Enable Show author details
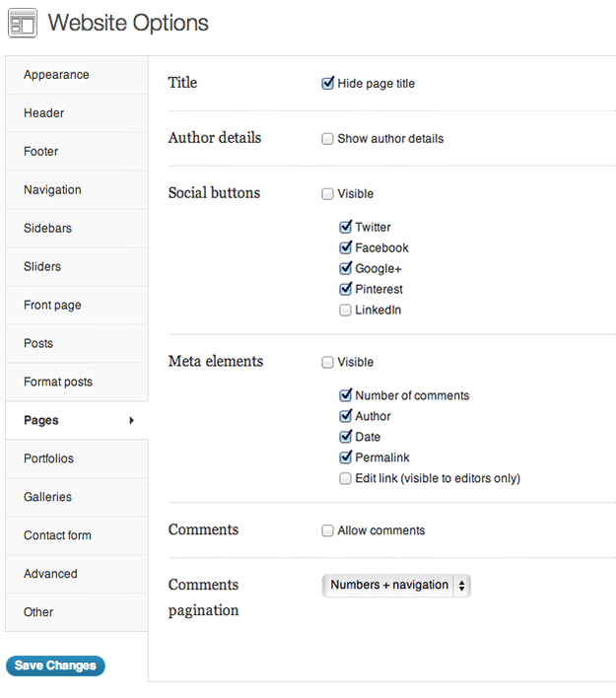 click(x=327, y=139)
